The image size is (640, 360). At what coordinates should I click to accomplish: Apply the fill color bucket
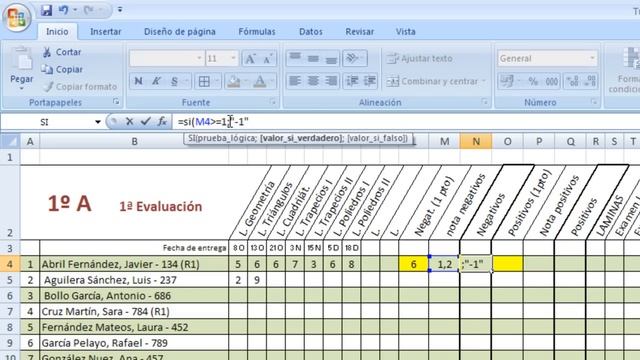pos(234,81)
